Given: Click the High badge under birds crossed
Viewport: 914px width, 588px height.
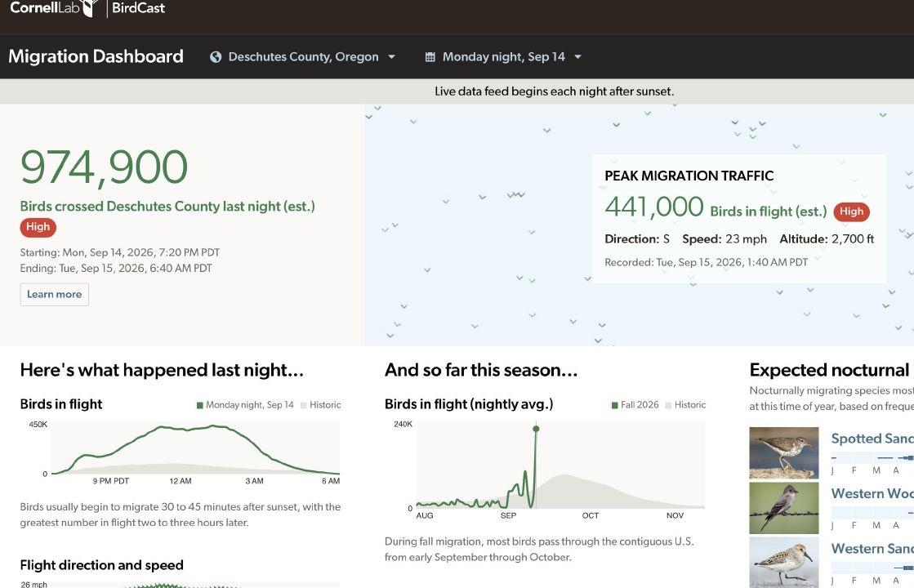Looking at the screenshot, I should point(38,227).
